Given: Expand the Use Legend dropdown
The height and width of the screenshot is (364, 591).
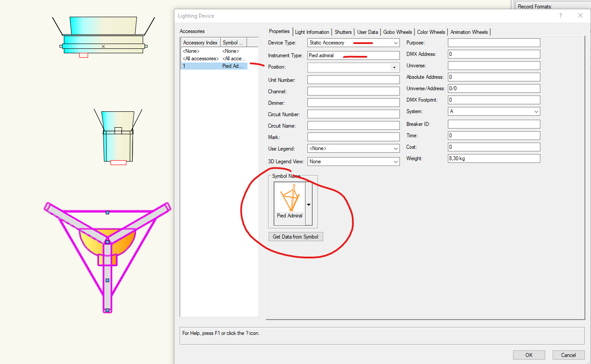Looking at the screenshot, I should coord(396,149).
